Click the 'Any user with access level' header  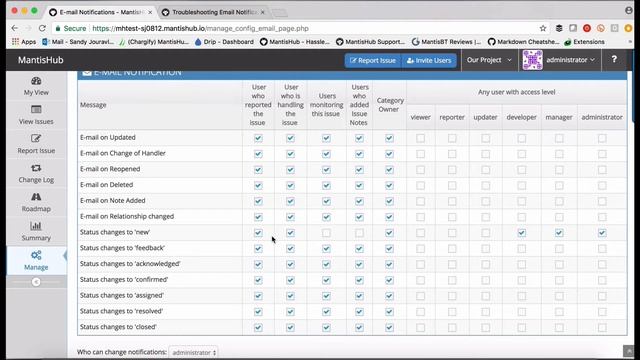pos(516,92)
